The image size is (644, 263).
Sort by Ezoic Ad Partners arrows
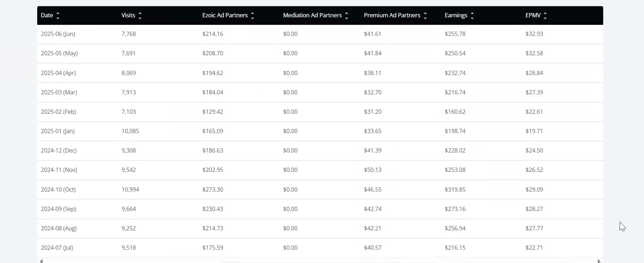pyautogui.click(x=252, y=16)
